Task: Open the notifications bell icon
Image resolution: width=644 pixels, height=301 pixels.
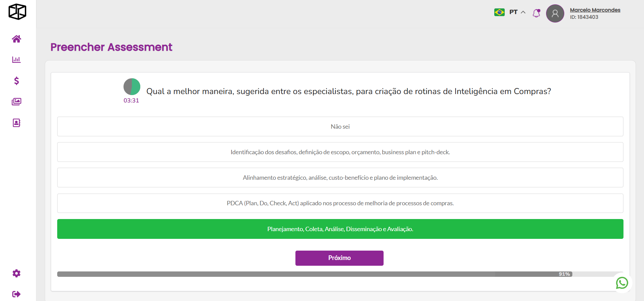Action: point(537,13)
